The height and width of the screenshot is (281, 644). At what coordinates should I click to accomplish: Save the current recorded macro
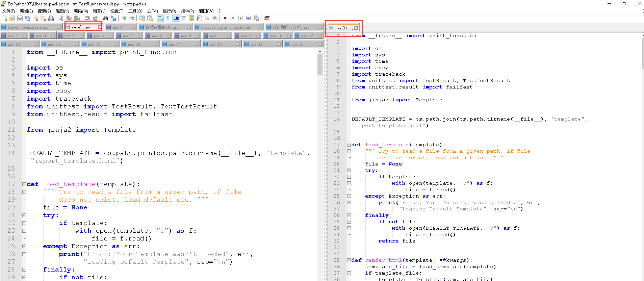[256, 18]
